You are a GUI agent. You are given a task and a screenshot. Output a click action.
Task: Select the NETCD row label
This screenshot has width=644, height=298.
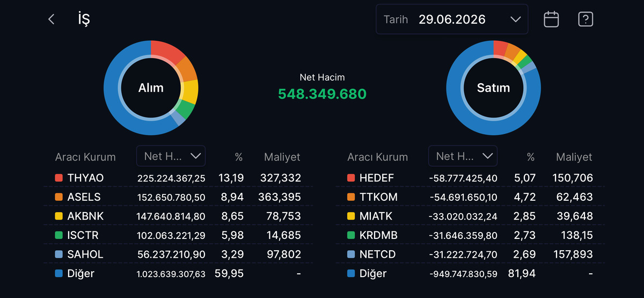[378, 255]
